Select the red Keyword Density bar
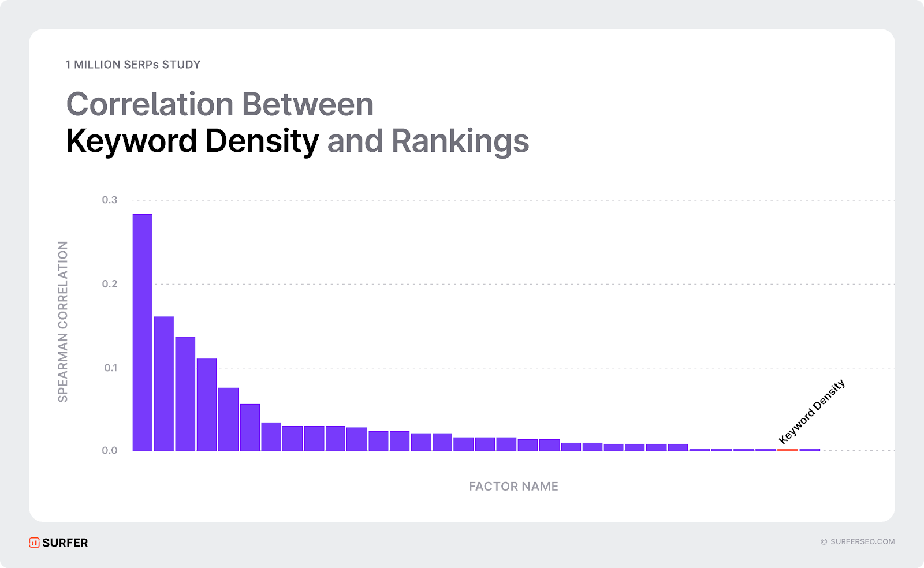The height and width of the screenshot is (568, 924). click(x=788, y=450)
